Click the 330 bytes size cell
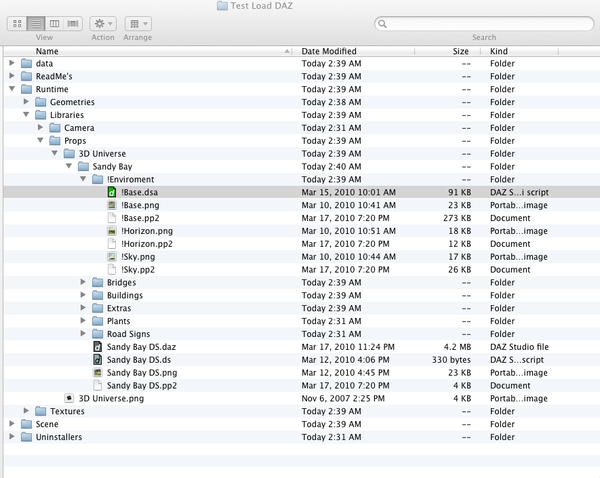The height and width of the screenshot is (478, 600). 452,360
